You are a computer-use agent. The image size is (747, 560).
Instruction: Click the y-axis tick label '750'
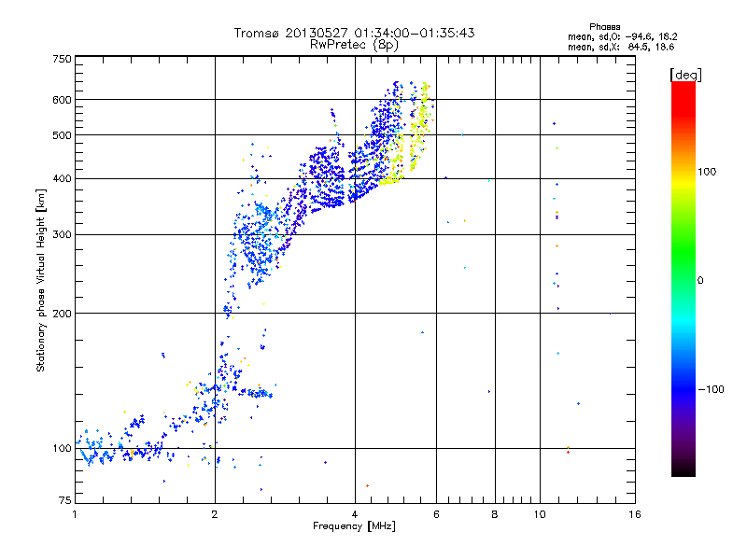tap(62, 59)
